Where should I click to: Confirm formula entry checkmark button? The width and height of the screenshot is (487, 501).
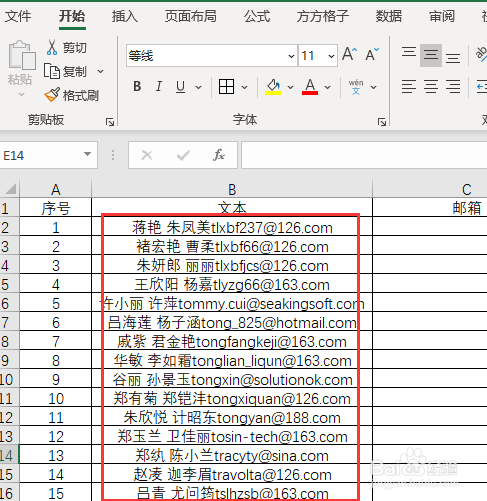point(183,155)
